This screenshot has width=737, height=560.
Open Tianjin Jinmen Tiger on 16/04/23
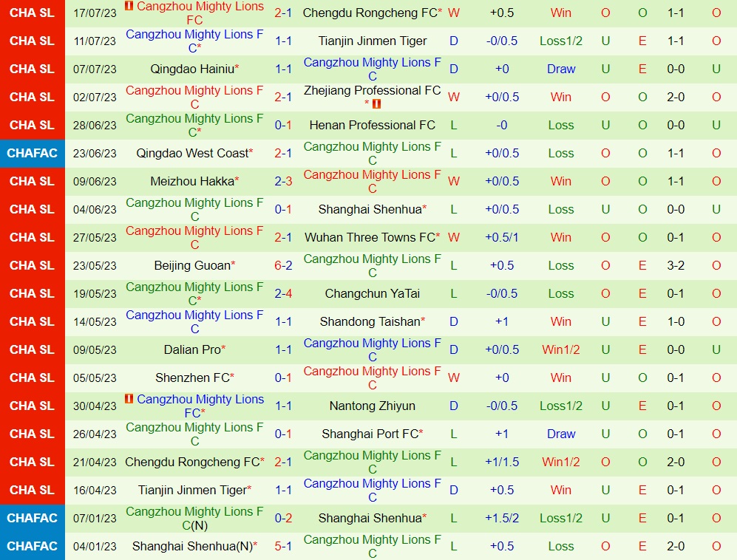tap(192, 490)
